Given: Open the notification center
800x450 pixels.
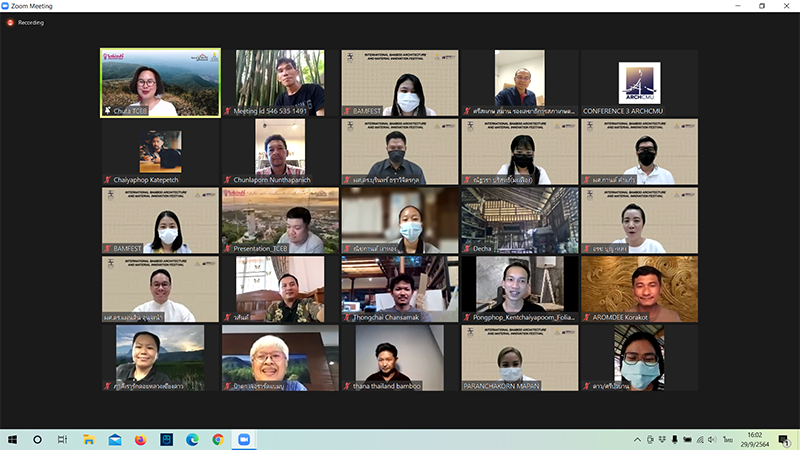Looking at the screenshot, I should click(785, 439).
